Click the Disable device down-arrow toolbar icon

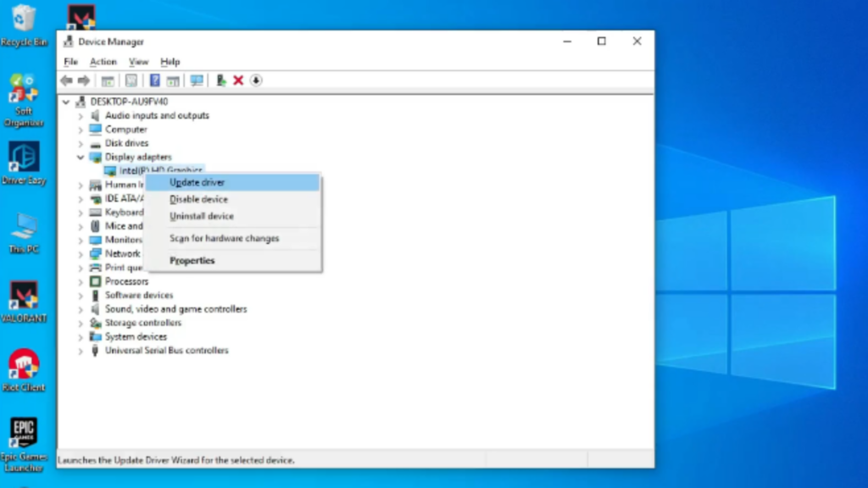pos(256,80)
